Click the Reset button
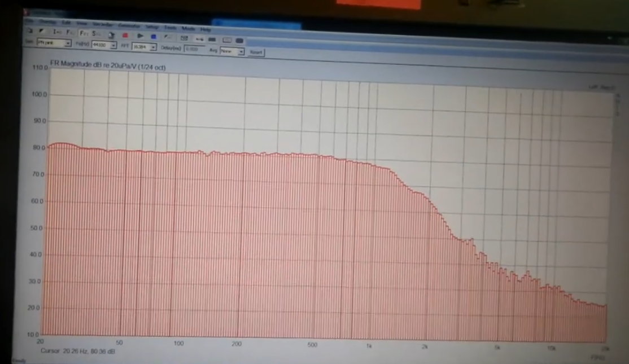Viewport: 629px width, 364px height. click(256, 52)
